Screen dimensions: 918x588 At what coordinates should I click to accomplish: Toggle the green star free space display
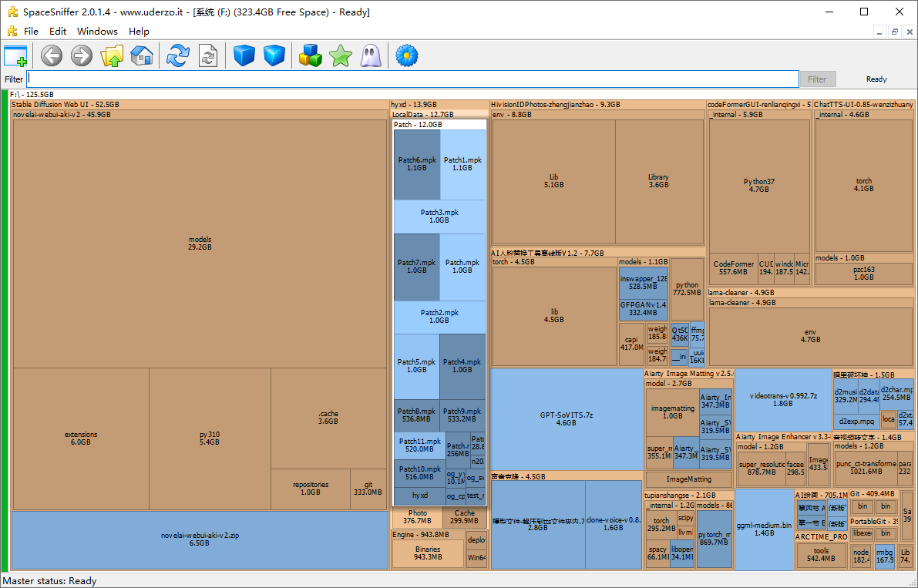coord(340,55)
